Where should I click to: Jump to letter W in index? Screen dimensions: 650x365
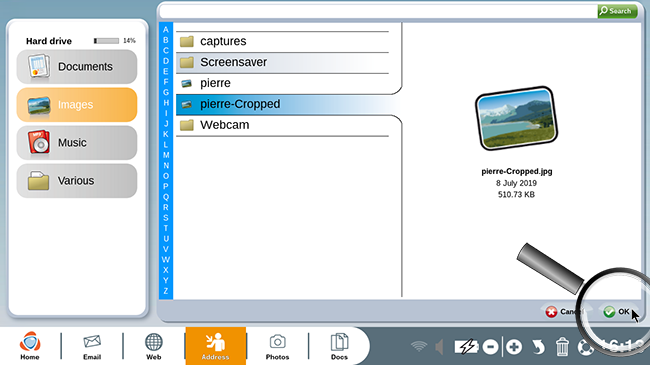(166, 260)
